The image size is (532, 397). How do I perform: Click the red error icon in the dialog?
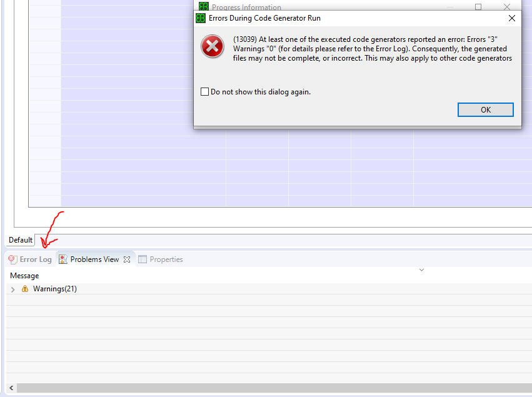[x=212, y=46]
